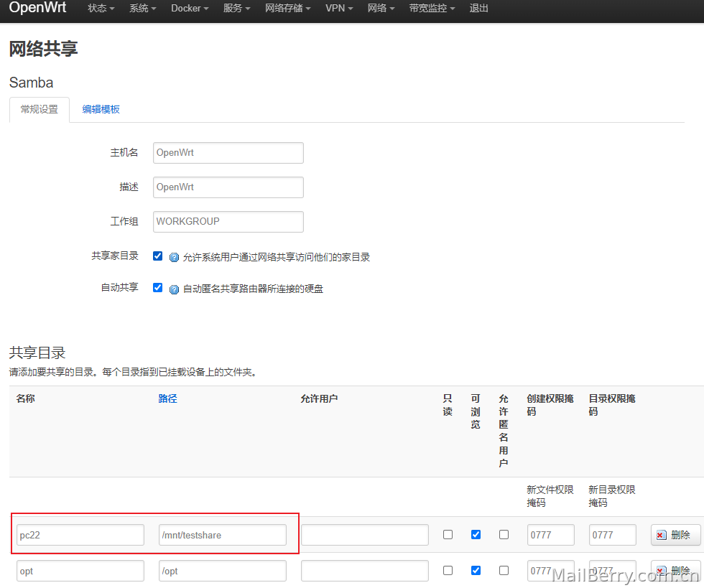Select the 常规设置 tab
704x588 pixels.
click(40, 110)
